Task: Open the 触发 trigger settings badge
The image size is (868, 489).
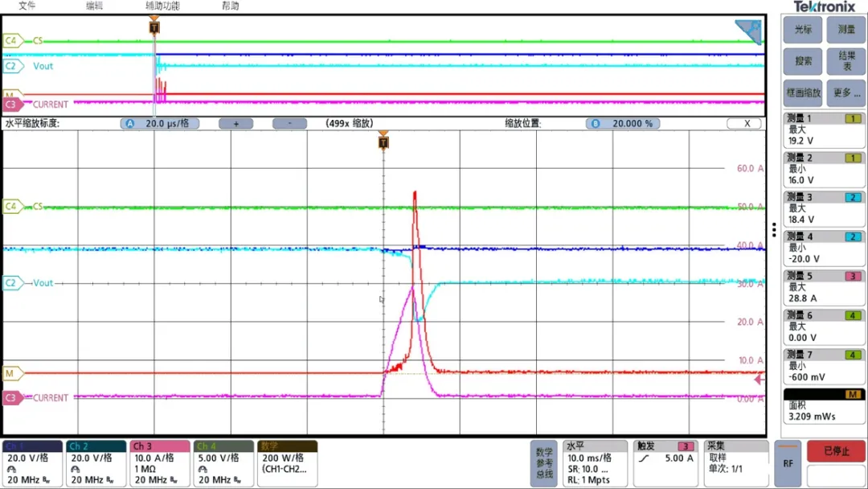Action: [665, 463]
